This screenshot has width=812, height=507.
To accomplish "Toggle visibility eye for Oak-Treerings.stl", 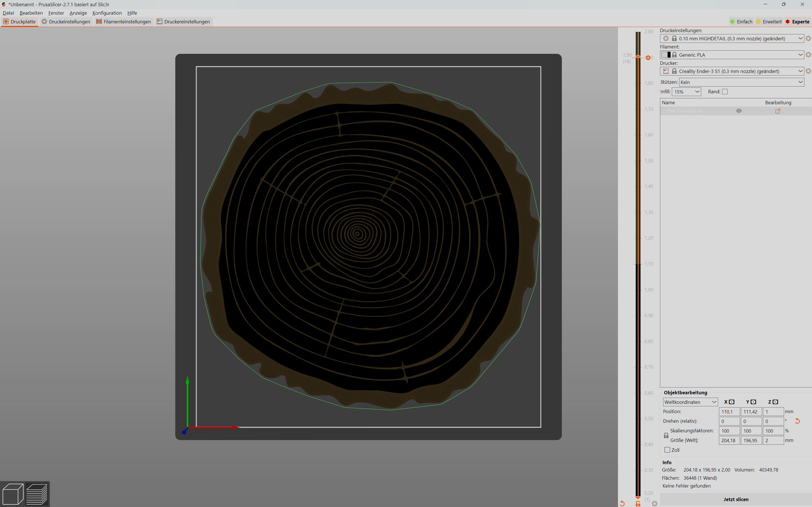I will click(739, 111).
